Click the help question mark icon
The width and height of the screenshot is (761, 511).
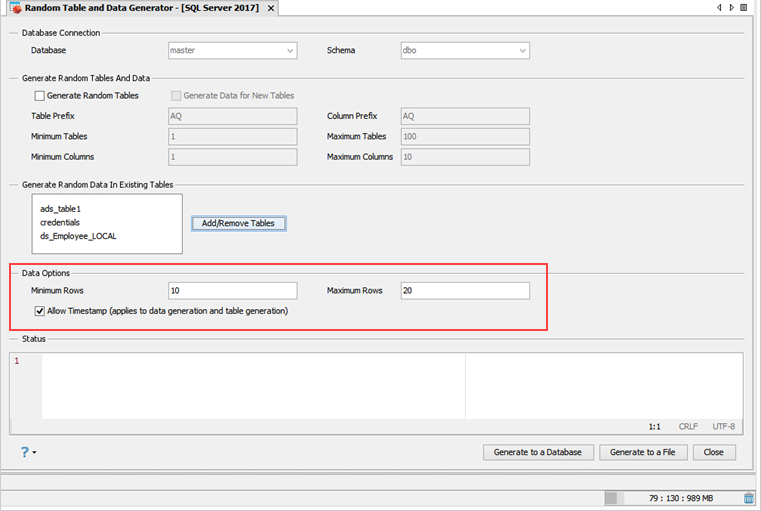24,452
